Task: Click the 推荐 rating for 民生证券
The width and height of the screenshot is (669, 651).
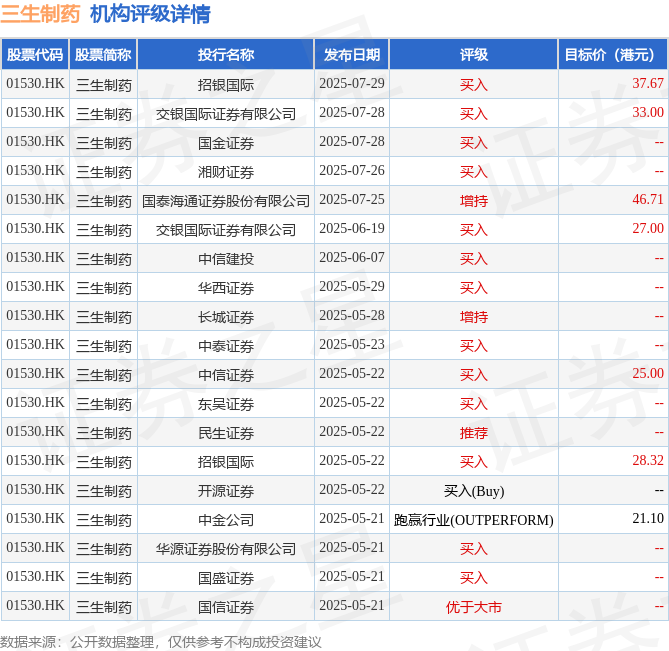Action: [474, 433]
